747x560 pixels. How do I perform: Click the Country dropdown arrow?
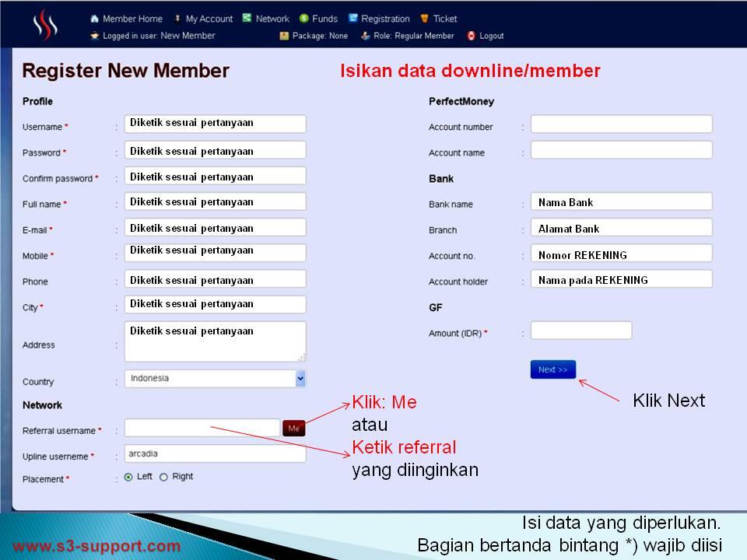tap(300, 379)
